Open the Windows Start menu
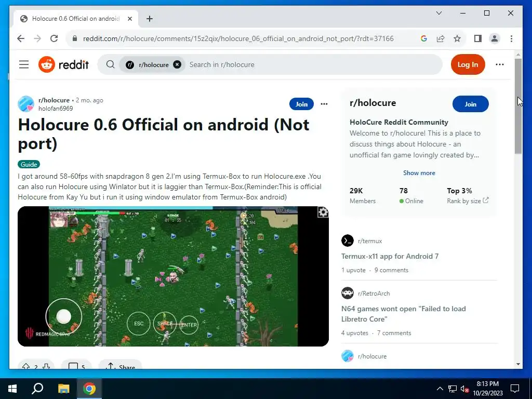Viewport: 532px width, 399px height. click(x=12, y=389)
